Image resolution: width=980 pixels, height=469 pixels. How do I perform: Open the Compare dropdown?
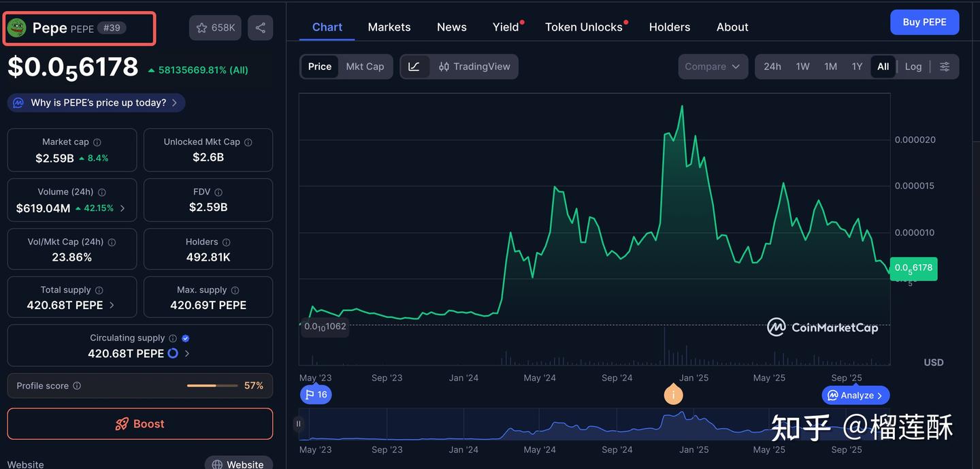[x=713, y=67]
